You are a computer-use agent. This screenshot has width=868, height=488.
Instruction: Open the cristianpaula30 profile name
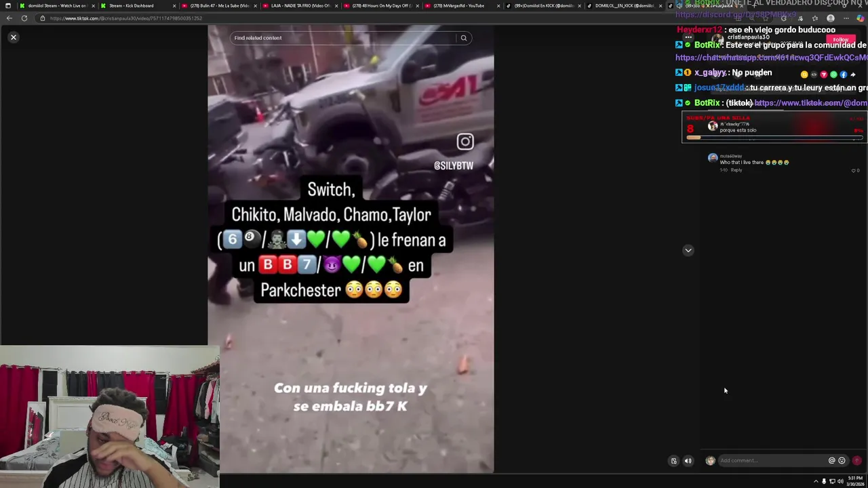[x=748, y=37]
